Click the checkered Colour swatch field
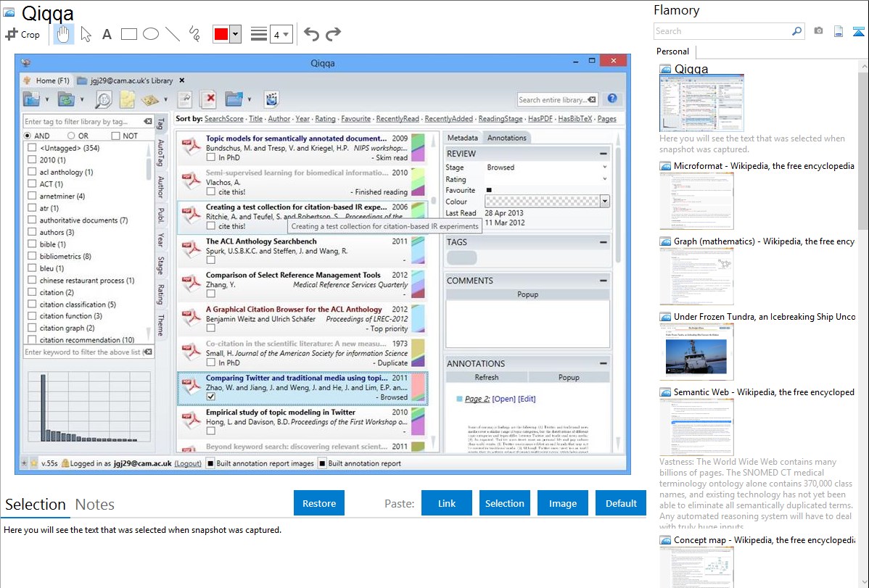The image size is (869, 588). [x=543, y=201]
